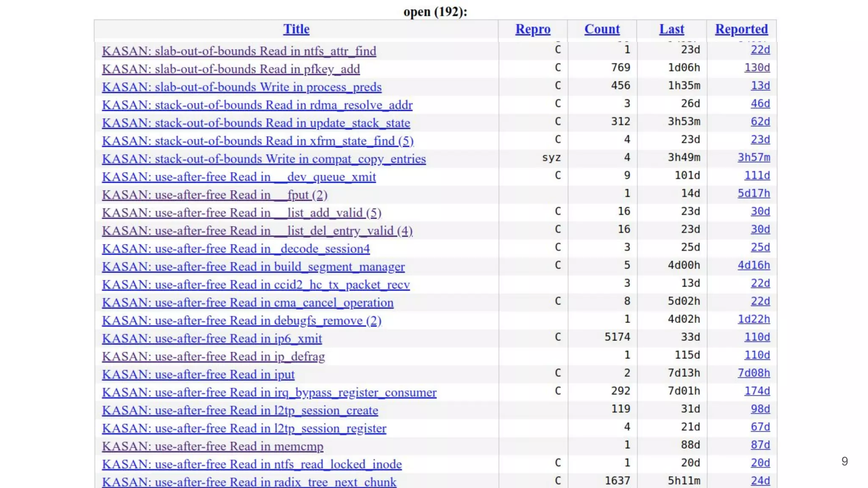Sort table by Repro column header
The width and height of the screenshot is (868, 488).
[533, 29]
